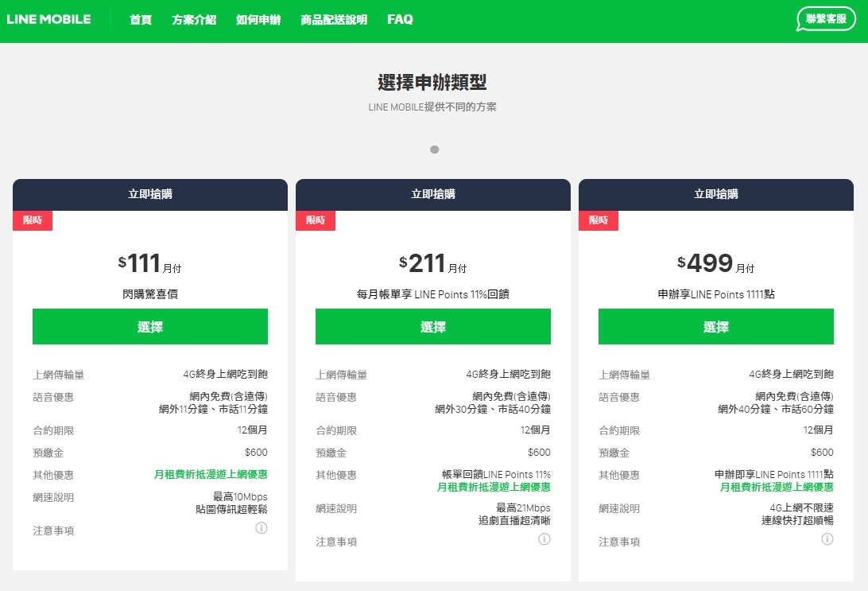Click 網外11分鐘、市話11分鐘 text
868x591 pixels.
213,410
